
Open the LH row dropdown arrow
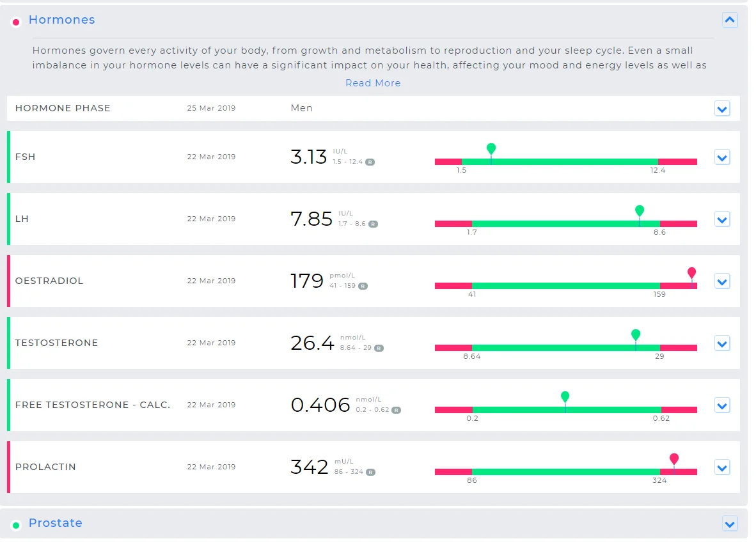722,219
